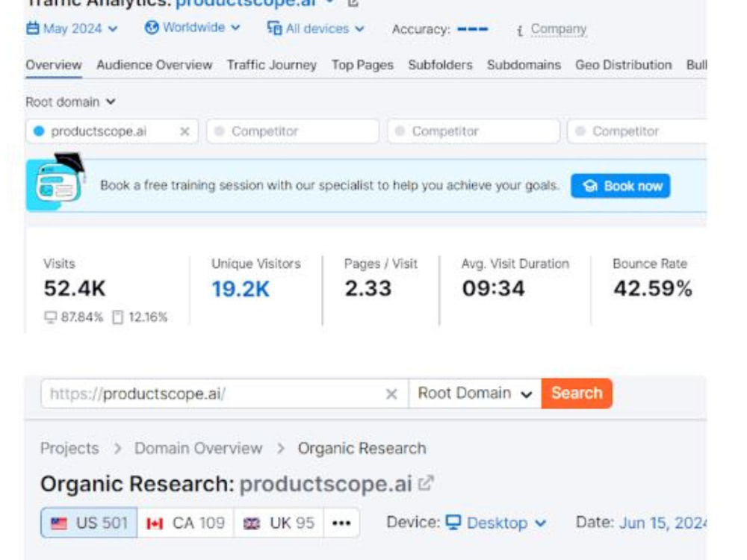Remove productscope.ai with the X icon
The image size is (747, 560).
[185, 131]
